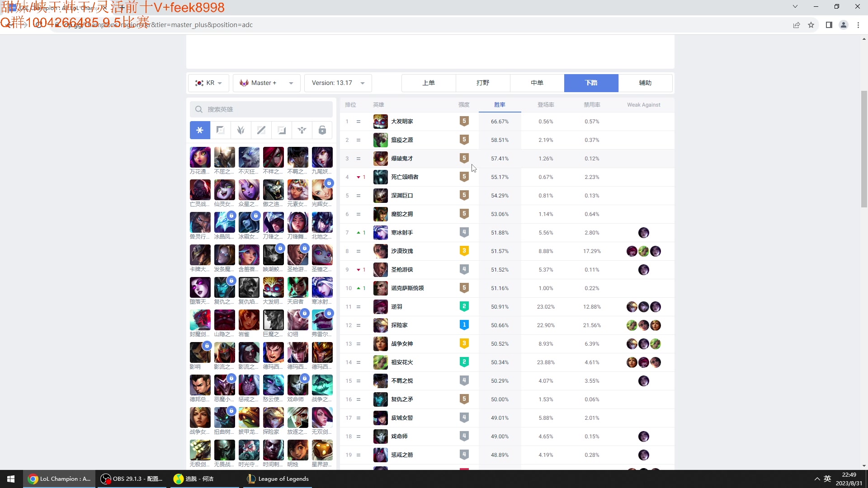Select the all-roles asterisk filter icon

pyautogui.click(x=200, y=130)
